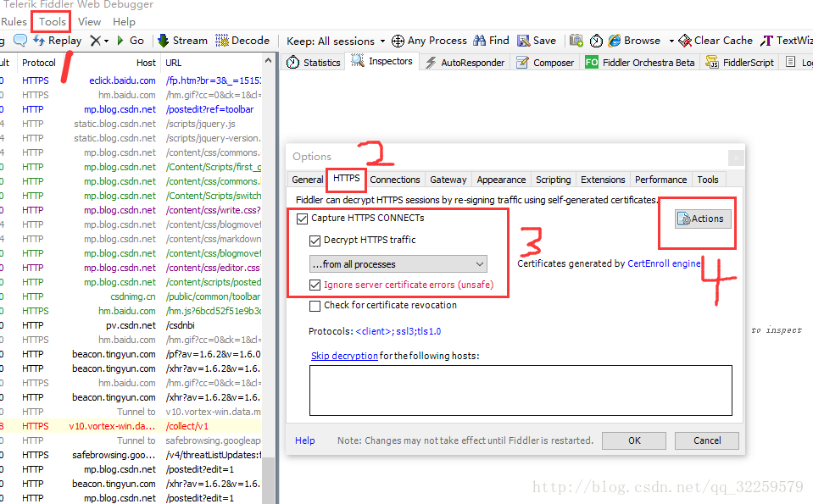813x504 pixels.
Task: Toggle Decrypt HTTPS traffic checkbox
Action: pos(315,241)
